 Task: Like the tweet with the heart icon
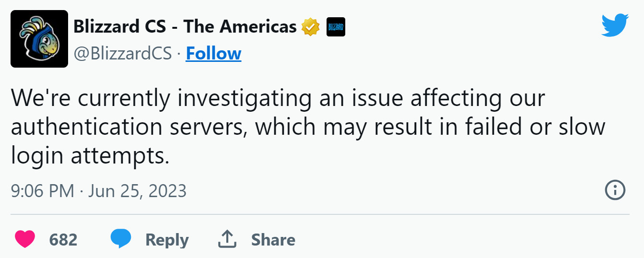click(x=25, y=239)
